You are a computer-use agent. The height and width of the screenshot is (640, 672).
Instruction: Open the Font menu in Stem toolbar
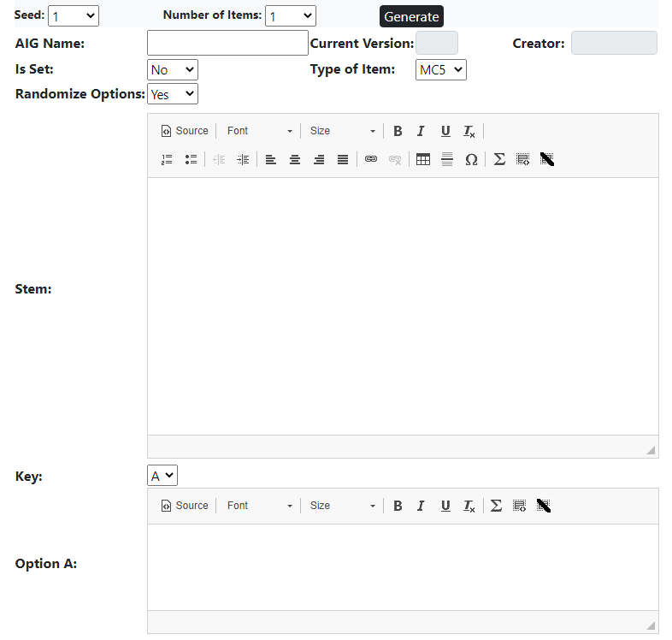[260, 131]
